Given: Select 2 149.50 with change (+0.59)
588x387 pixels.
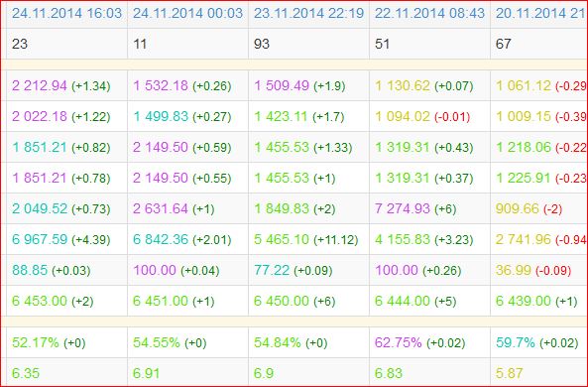Looking at the screenshot, I should [182, 147].
